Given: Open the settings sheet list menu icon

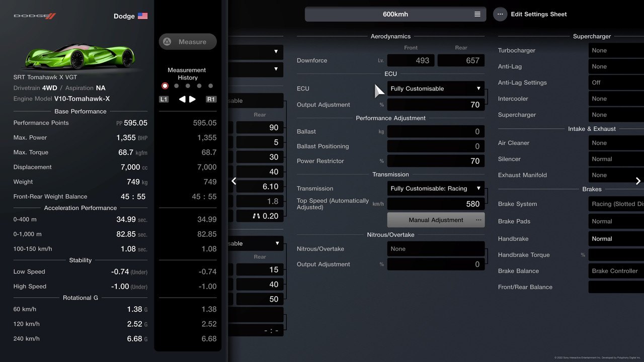Looking at the screenshot, I should click(x=477, y=14).
